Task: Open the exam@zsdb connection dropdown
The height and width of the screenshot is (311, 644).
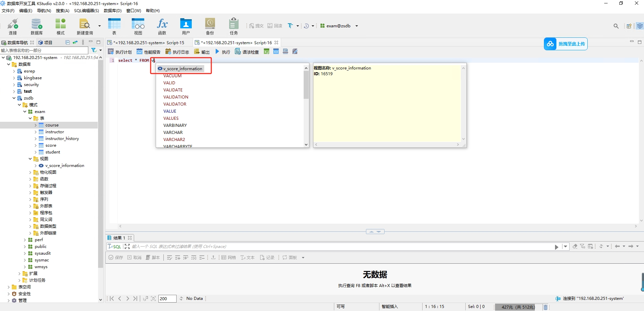Action: [356, 26]
